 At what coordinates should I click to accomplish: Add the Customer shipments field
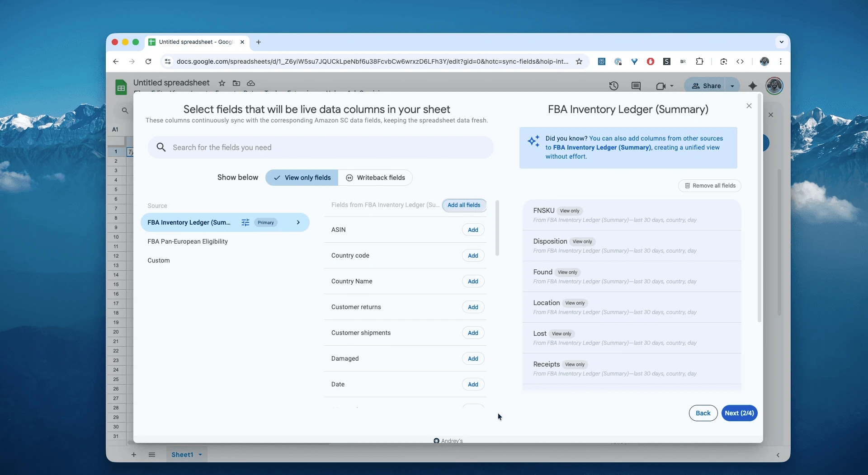pos(473,333)
